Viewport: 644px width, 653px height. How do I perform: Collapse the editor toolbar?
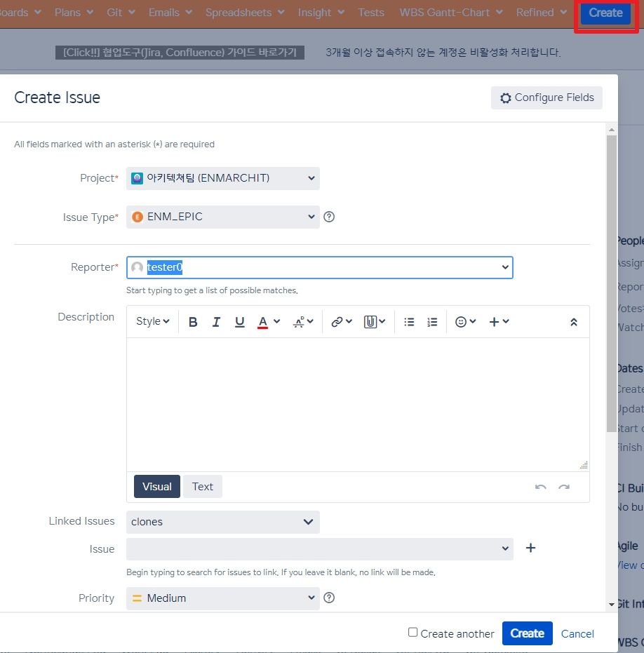574,322
